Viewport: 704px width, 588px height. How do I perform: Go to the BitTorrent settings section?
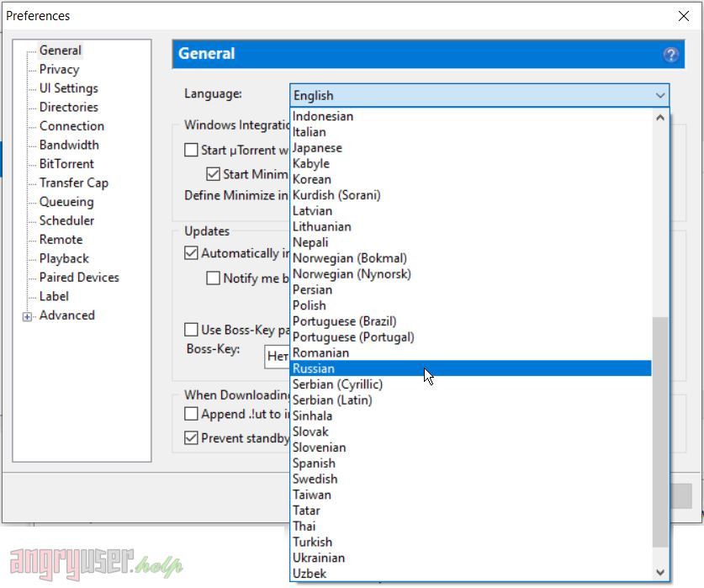pos(66,164)
